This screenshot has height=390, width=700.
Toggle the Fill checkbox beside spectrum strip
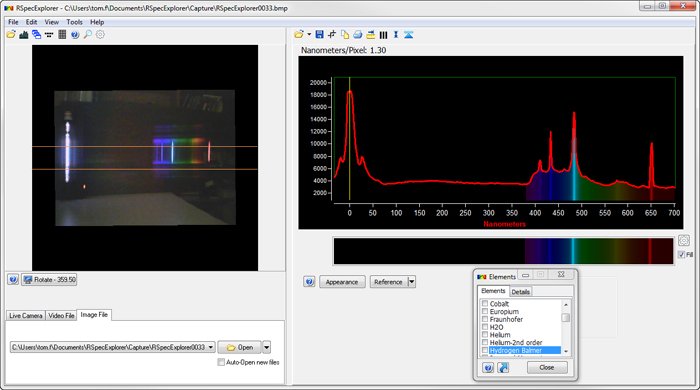681,254
